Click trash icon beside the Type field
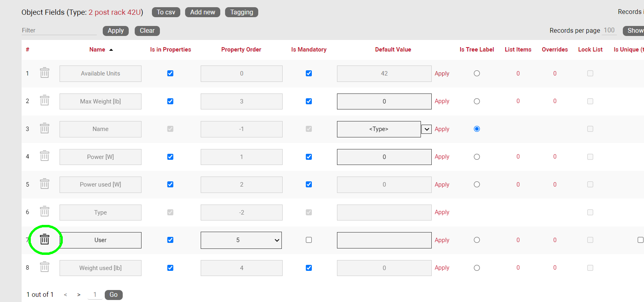Image resolution: width=644 pixels, height=302 pixels. [44, 212]
